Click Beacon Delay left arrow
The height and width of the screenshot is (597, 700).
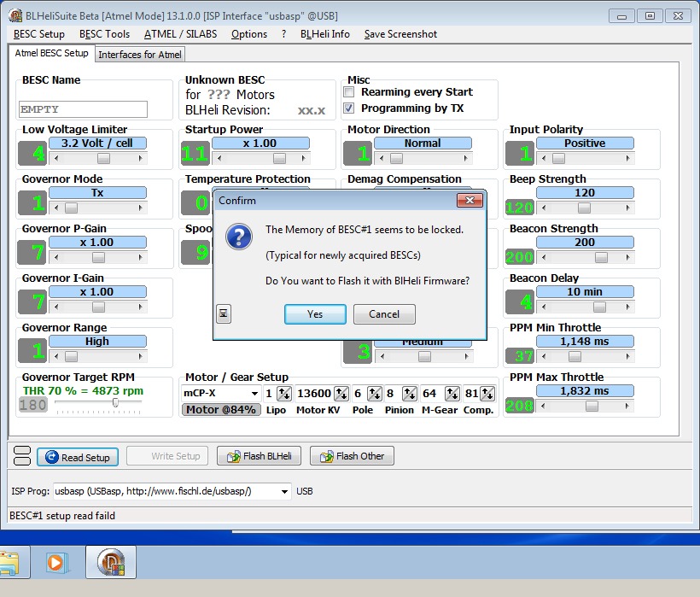(x=544, y=307)
